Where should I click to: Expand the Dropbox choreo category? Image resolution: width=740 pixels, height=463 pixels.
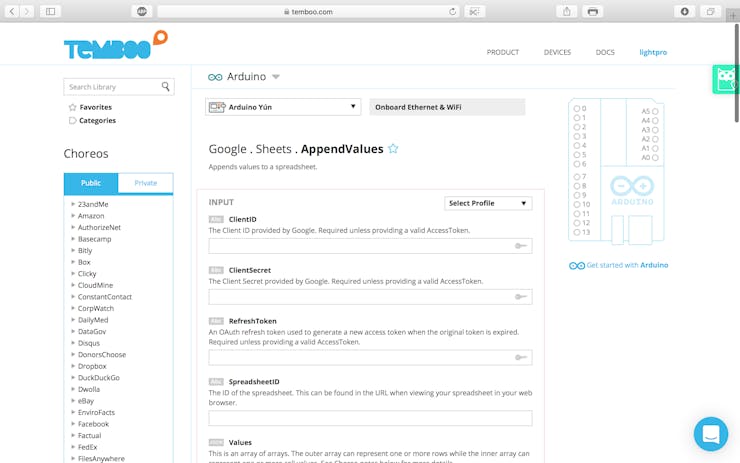pos(73,366)
